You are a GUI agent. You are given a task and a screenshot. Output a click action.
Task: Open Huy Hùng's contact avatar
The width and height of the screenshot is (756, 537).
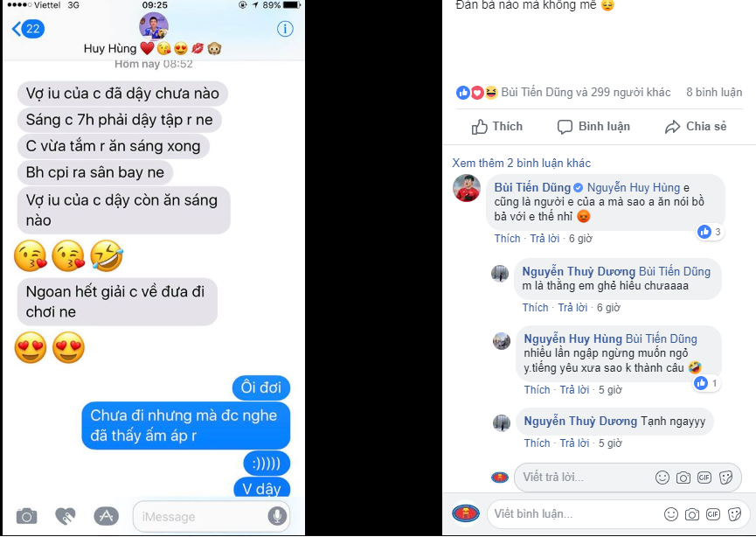[x=154, y=26]
